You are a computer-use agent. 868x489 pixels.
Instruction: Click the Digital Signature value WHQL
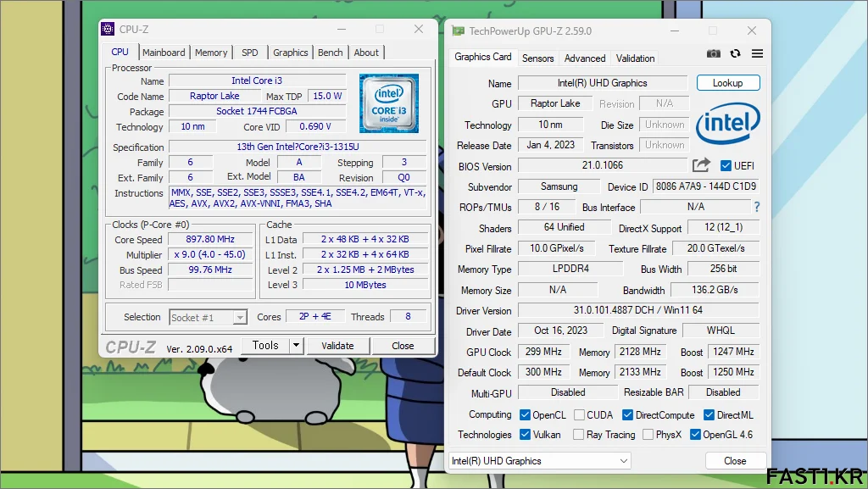721,331
